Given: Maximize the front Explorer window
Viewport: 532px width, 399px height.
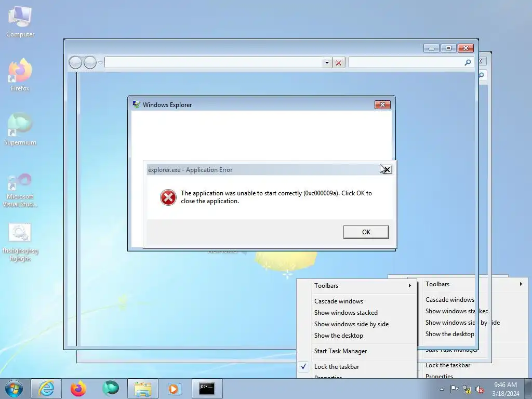Looking at the screenshot, I should (x=448, y=48).
